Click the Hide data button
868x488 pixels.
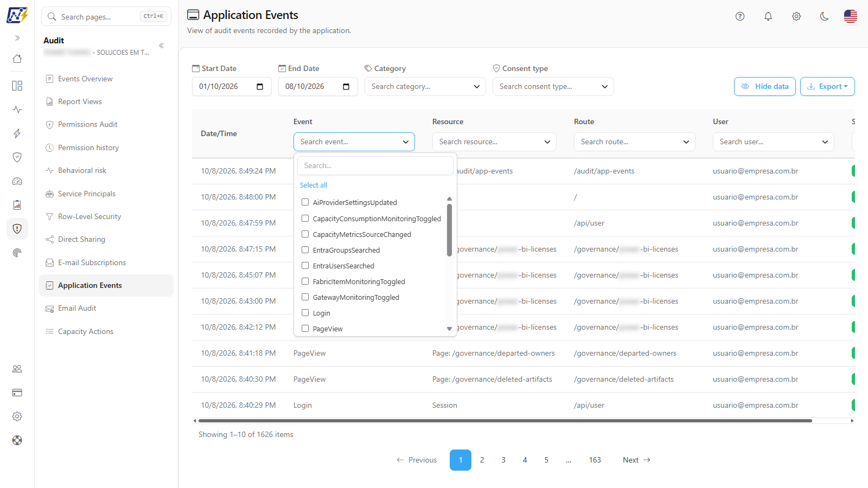[x=765, y=87]
